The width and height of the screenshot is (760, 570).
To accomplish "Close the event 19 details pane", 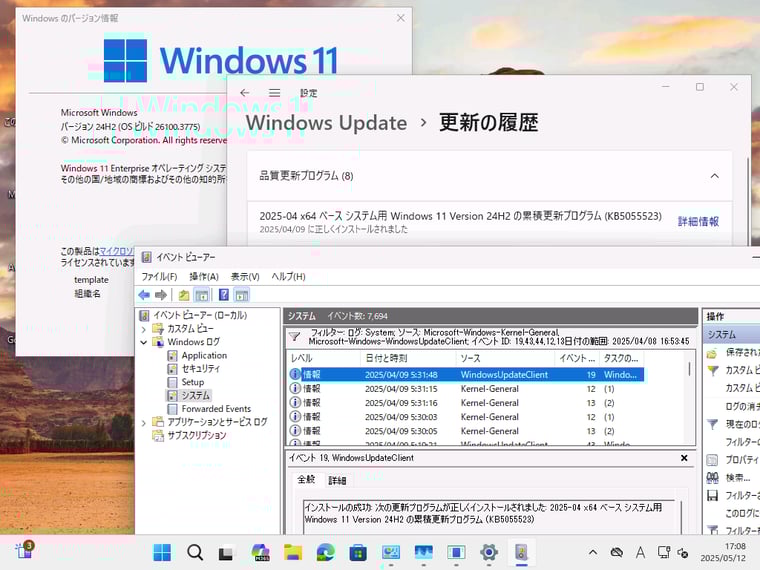I will click(684, 458).
